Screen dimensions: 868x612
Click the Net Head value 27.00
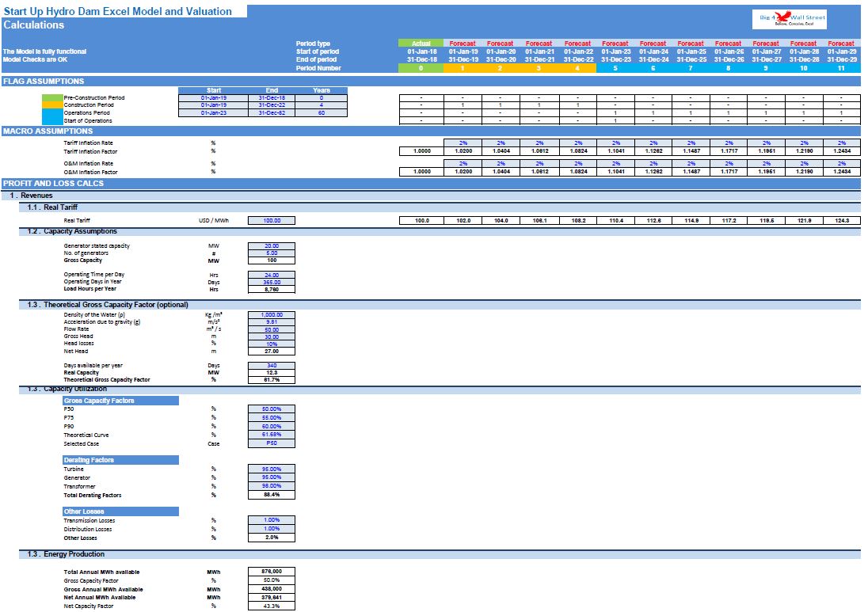pos(271,351)
